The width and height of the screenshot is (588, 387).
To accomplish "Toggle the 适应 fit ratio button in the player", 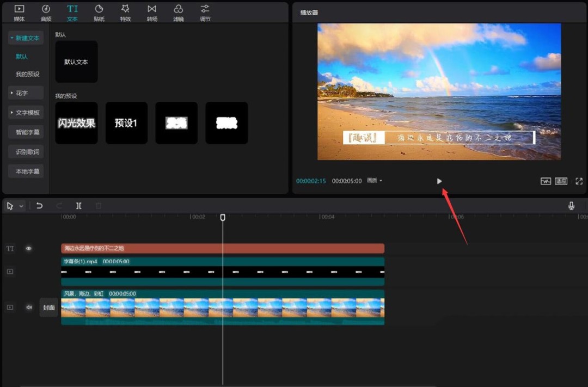I will 561,181.
